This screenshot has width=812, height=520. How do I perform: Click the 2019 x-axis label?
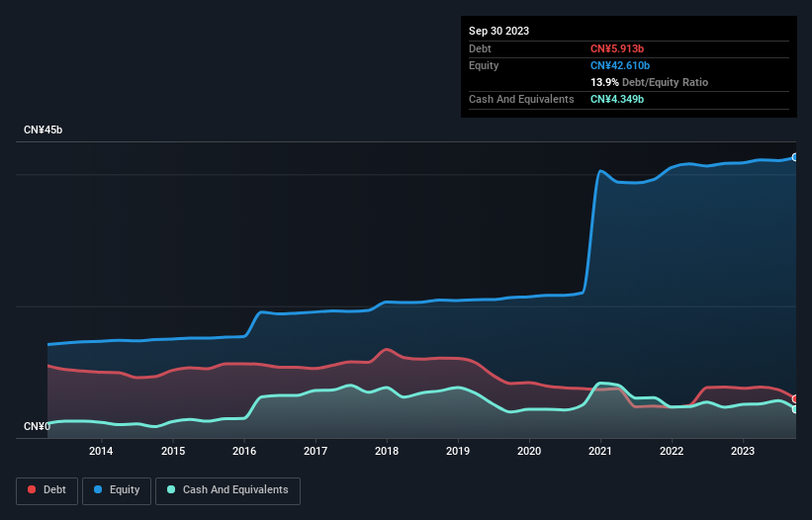pos(458,451)
